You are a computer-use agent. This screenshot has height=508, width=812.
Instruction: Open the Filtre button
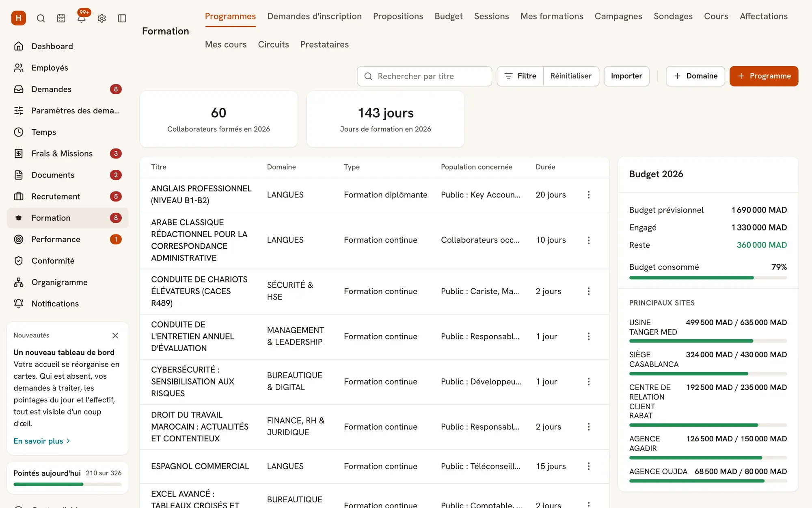point(520,76)
